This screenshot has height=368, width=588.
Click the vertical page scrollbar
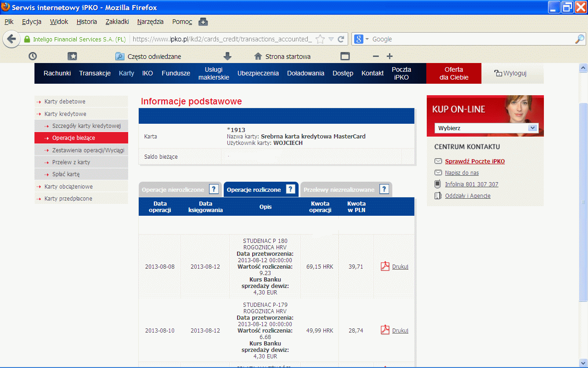click(583, 202)
